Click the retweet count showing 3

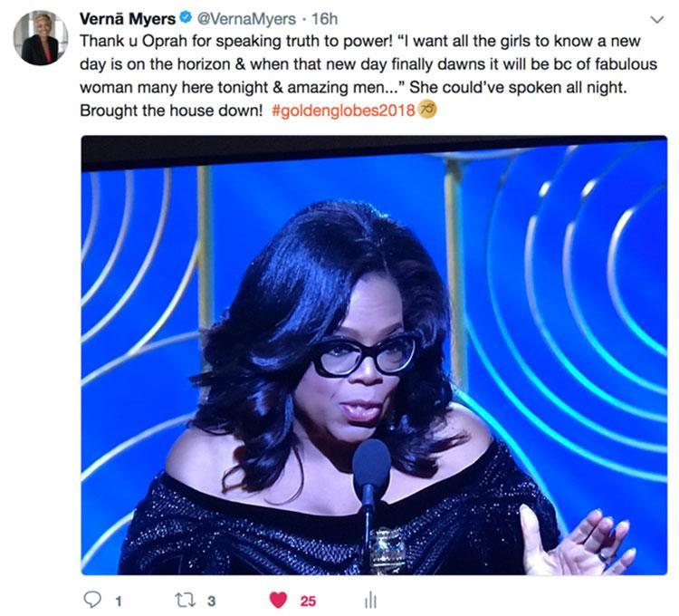point(211,602)
